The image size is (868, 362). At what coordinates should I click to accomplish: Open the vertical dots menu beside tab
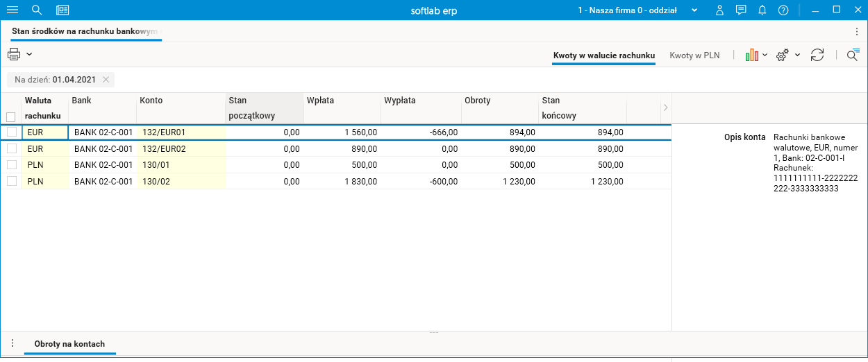point(857,31)
